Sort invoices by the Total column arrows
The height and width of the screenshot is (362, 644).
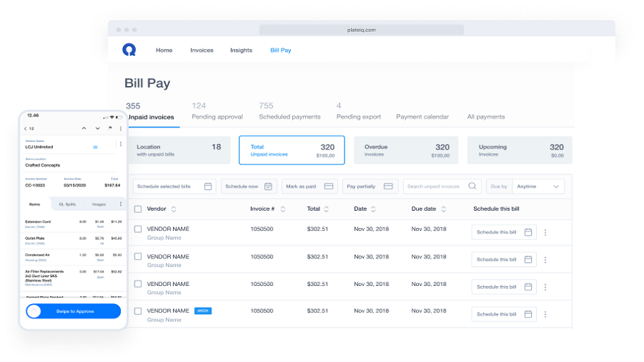(328, 209)
